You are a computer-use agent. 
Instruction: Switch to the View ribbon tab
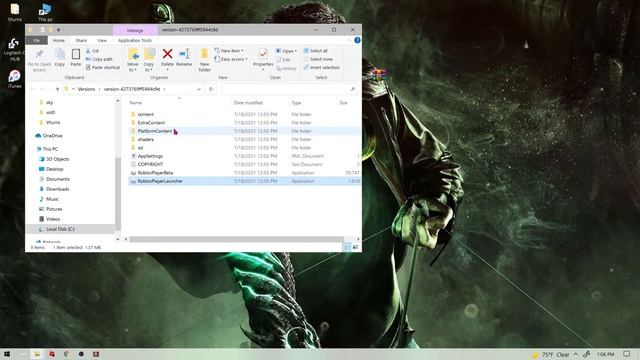pos(102,40)
